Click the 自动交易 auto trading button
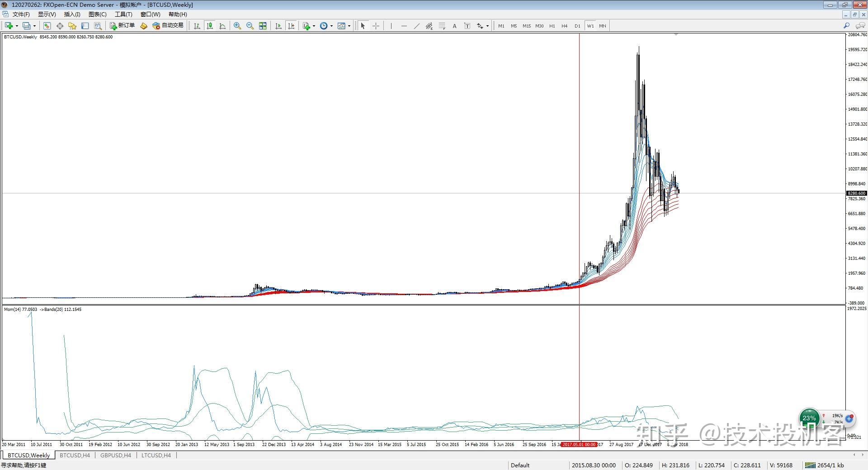 click(168, 26)
